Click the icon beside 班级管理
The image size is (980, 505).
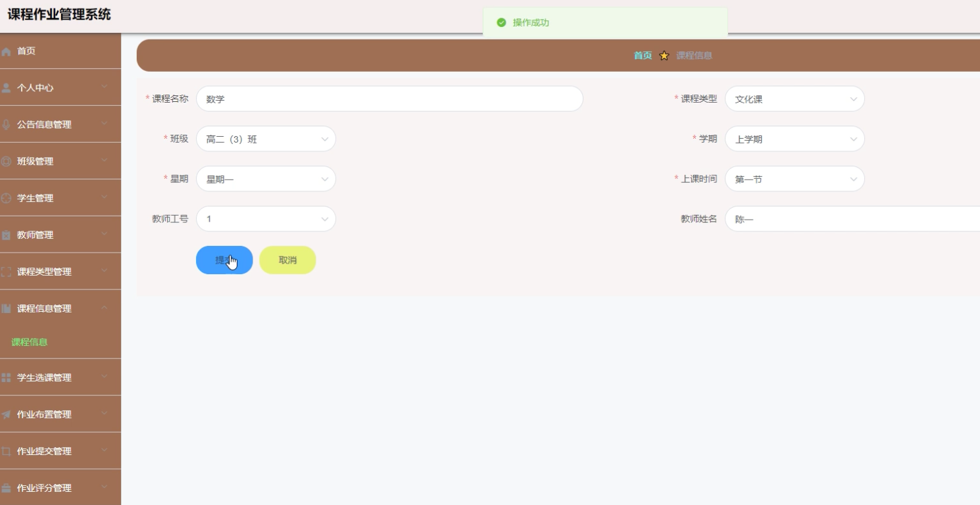click(x=7, y=162)
